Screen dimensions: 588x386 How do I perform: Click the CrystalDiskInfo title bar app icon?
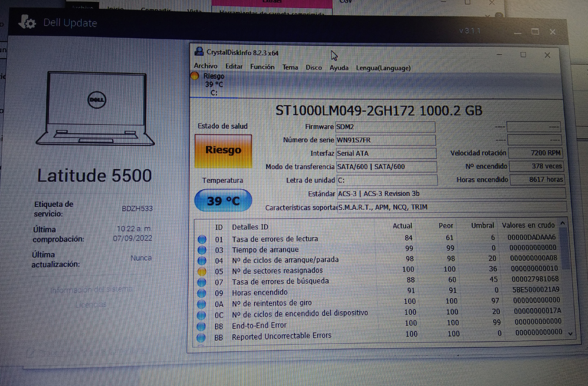tap(198, 52)
